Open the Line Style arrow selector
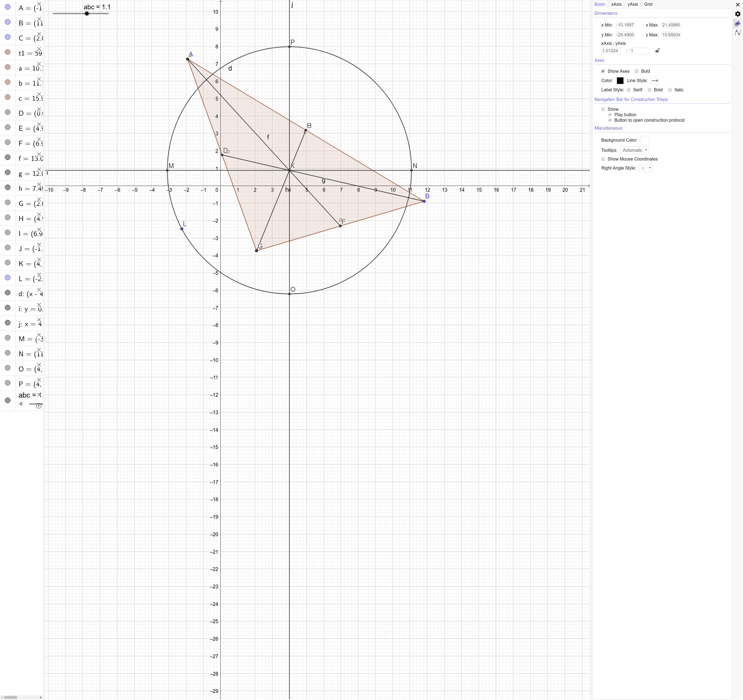The height and width of the screenshot is (700, 743). (654, 80)
